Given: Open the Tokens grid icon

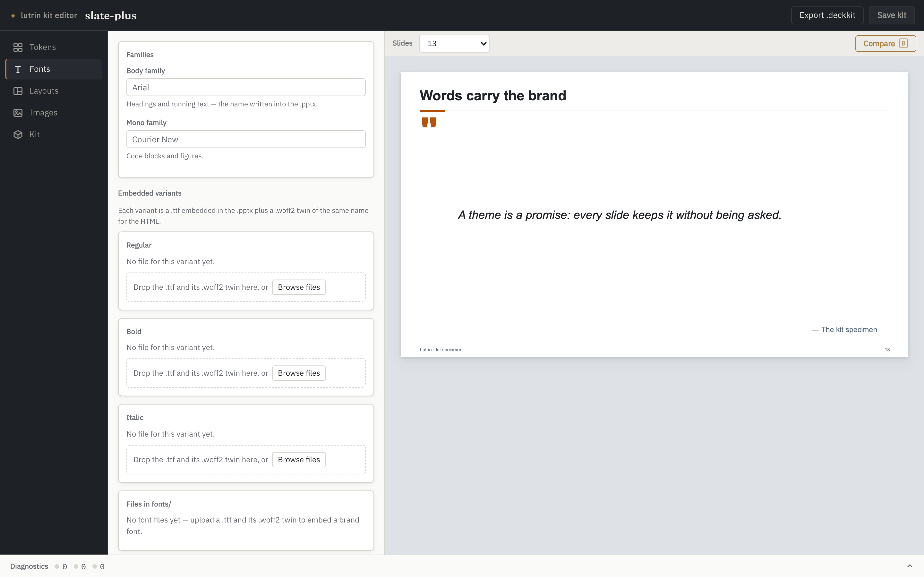Looking at the screenshot, I should pyautogui.click(x=18, y=47).
